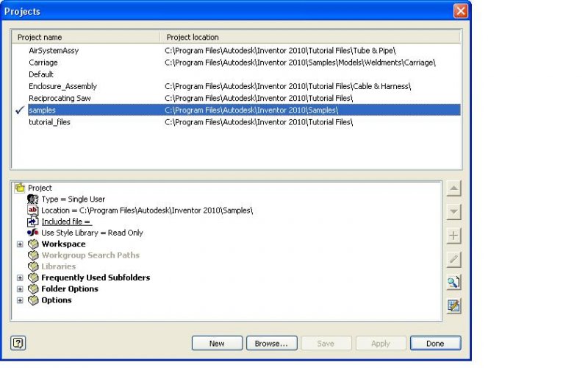
Task: Click the Libraries folder icon
Action: (33, 266)
